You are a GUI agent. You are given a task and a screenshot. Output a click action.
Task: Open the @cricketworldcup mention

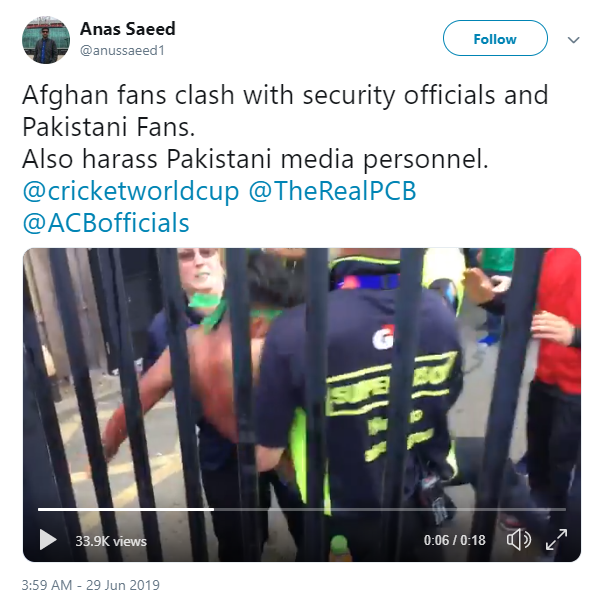131,191
